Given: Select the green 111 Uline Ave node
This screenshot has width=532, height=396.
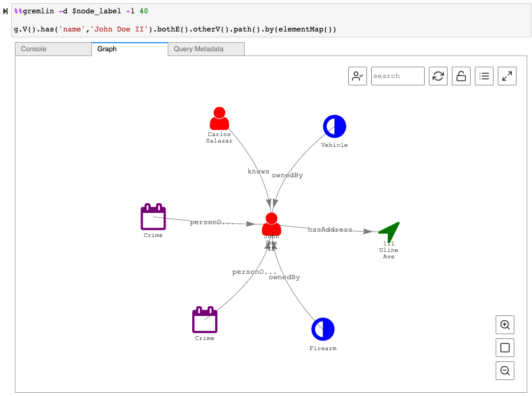Looking at the screenshot, I should coord(389,231).
